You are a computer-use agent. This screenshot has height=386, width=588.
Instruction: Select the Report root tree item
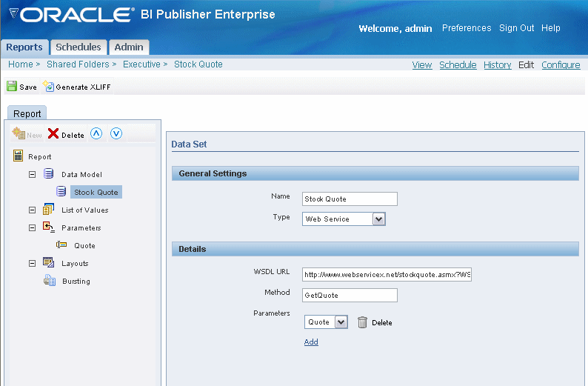(x=40, y=157)
